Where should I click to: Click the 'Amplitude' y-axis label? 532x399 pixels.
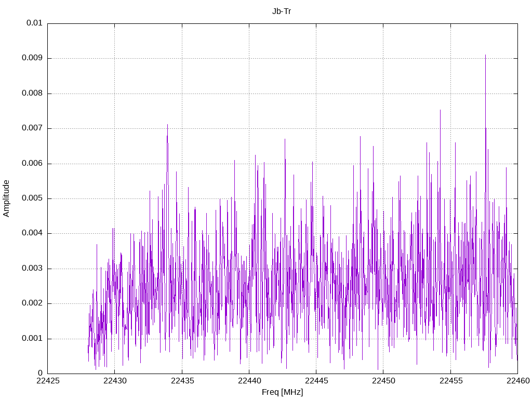6,198
